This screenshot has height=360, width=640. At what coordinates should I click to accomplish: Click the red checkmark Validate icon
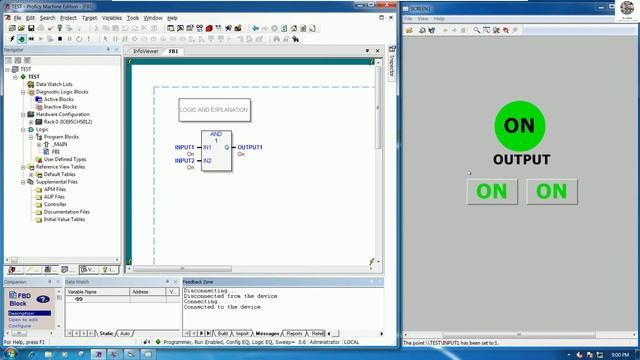[50, 29]
